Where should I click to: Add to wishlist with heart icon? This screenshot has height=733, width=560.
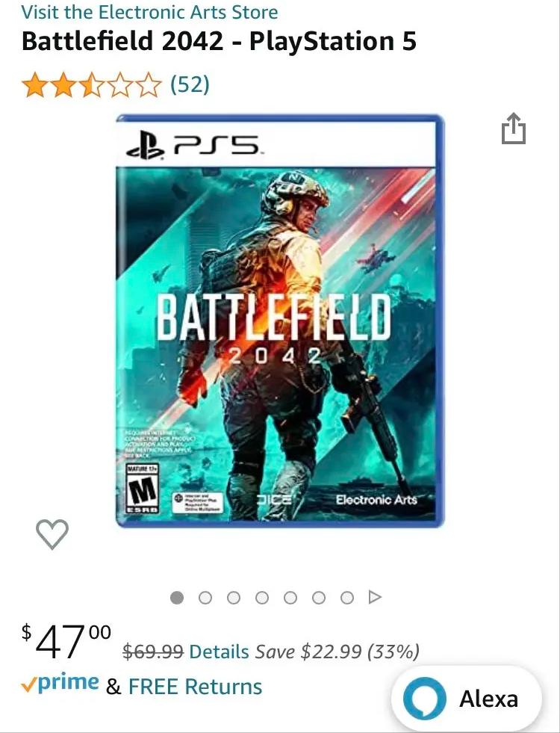(x=52, y=533)
